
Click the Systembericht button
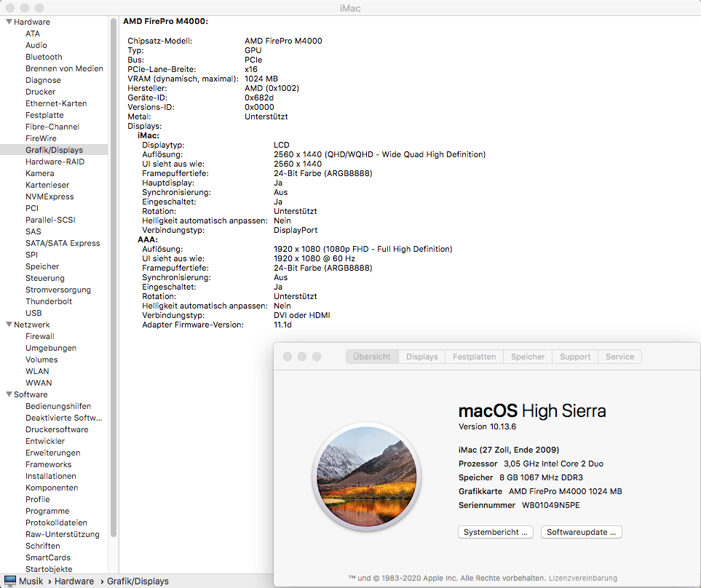point(495,532)
